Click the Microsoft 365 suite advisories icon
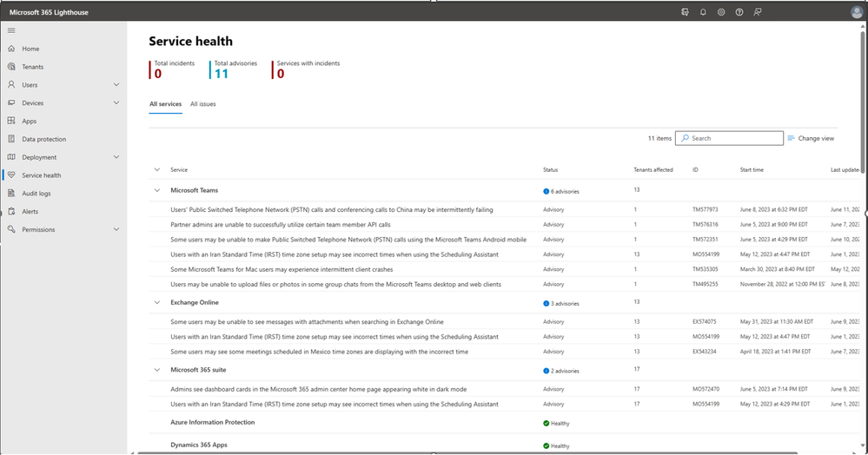868x455 pixels. coord(546,371)
